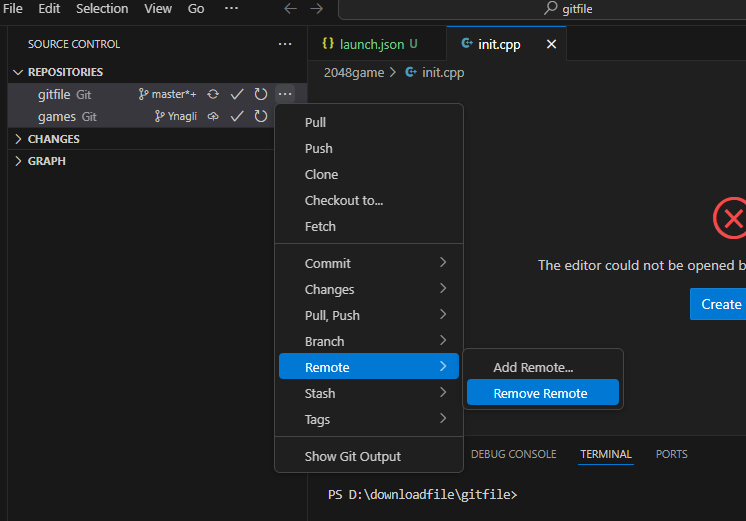Click the SOURCE CONTROL panel title
Screen dimensions: 746x521
74,44
